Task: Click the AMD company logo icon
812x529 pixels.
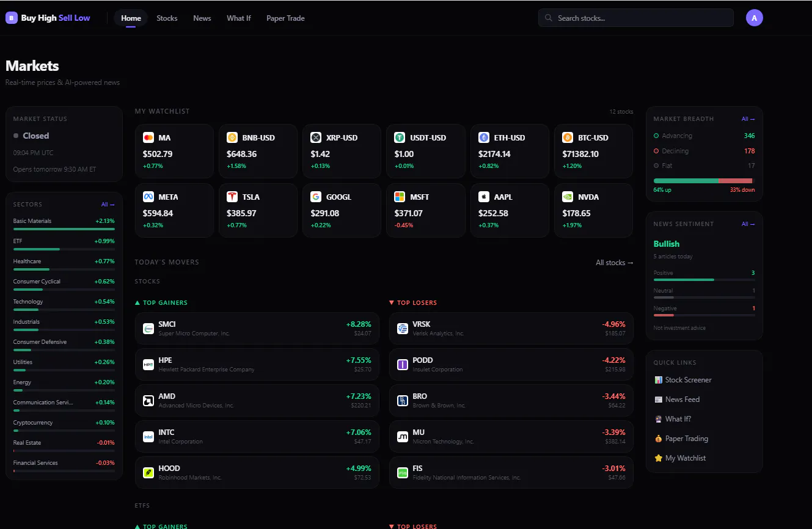Action: (148, 401)
